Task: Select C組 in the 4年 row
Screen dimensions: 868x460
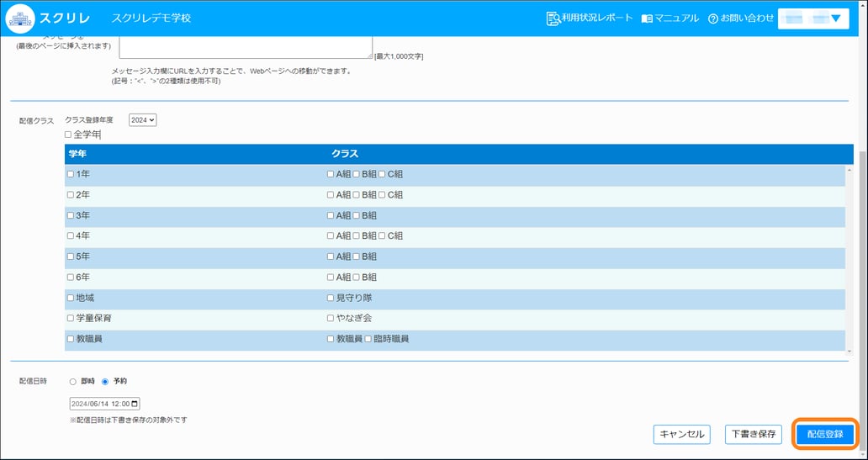Action: pos(382,236)
